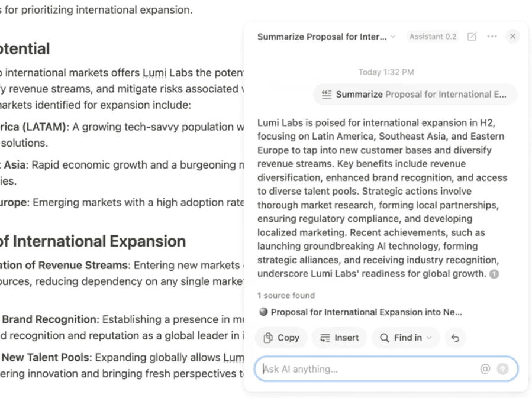
Task: Open citation marker 1 after summary
Action: pos(494,274)
